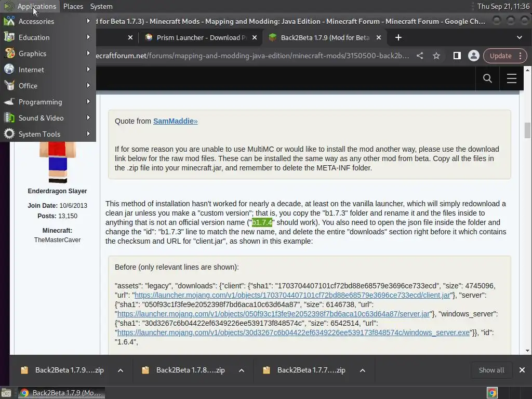Open the server.jar mojang launcher link
This screenshot has height=399, width=532.
coord(273,314)
